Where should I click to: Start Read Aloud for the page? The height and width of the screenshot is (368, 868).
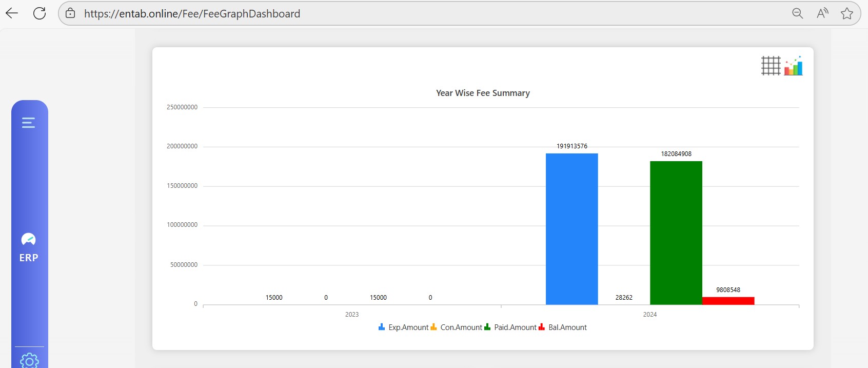tap(822, 13)
